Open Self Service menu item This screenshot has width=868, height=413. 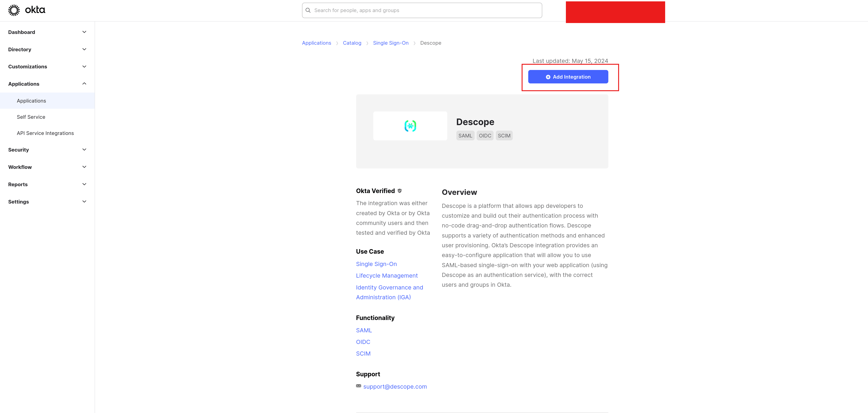tap(31, 117)
